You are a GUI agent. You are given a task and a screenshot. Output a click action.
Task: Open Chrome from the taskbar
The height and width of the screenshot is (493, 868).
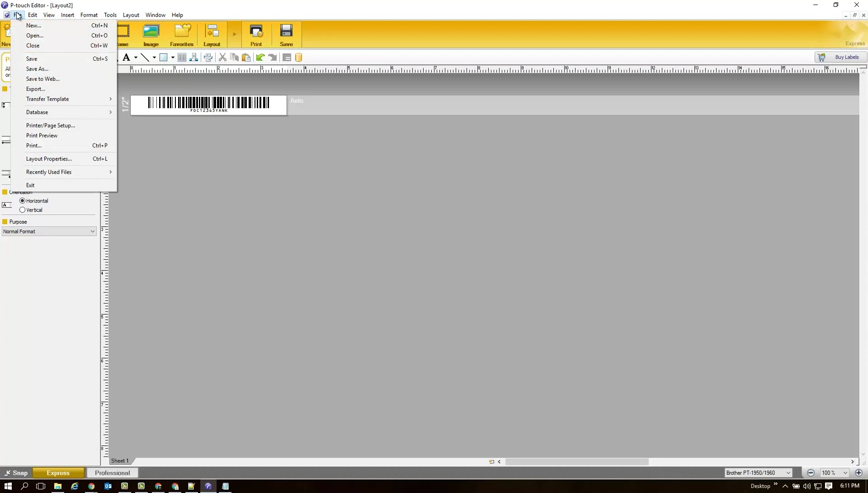[x=91, y=486]
